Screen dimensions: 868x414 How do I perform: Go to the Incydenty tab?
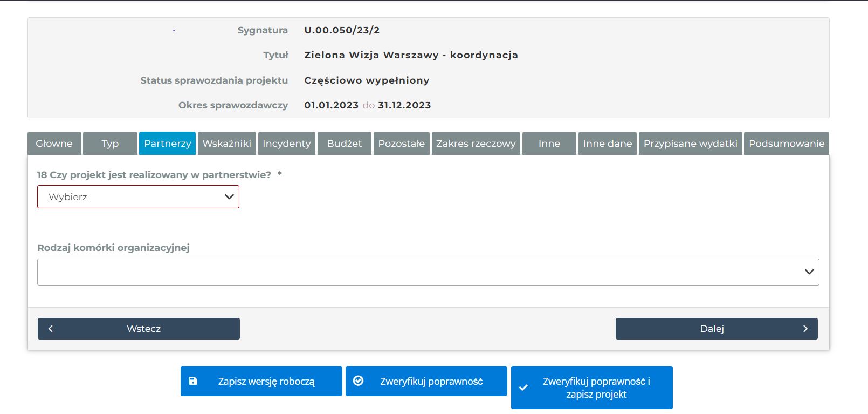pos(287,144)
